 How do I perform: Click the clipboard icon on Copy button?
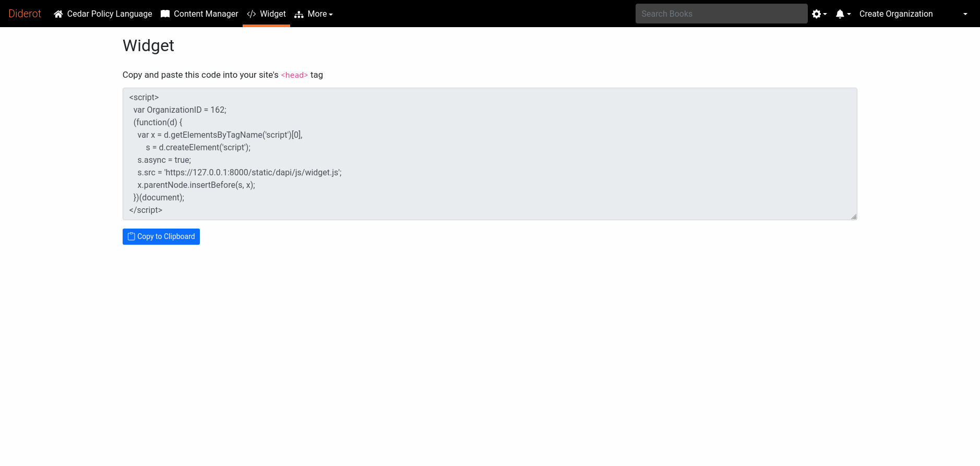click(x=132, y=236)
